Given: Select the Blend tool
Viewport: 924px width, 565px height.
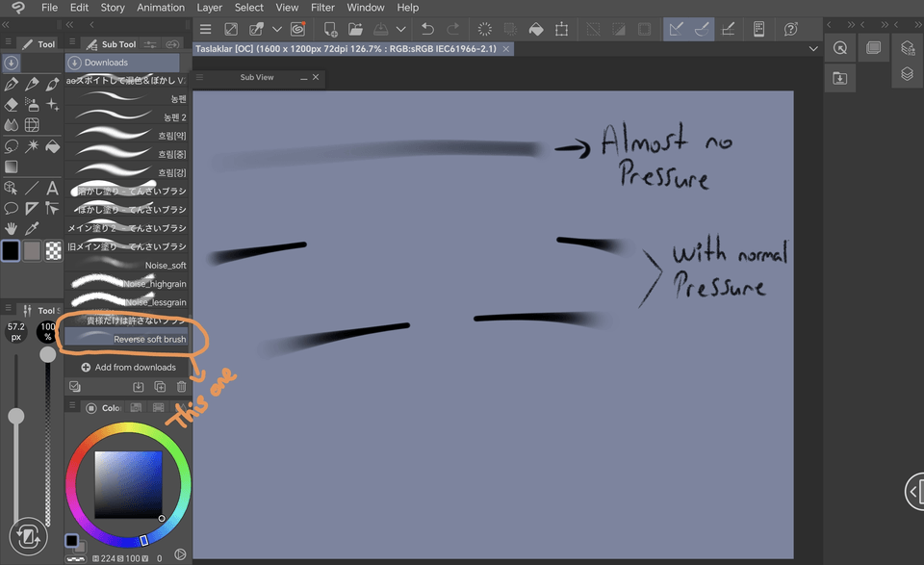Looking at the screenshot, I should click(x=12, y=125).
